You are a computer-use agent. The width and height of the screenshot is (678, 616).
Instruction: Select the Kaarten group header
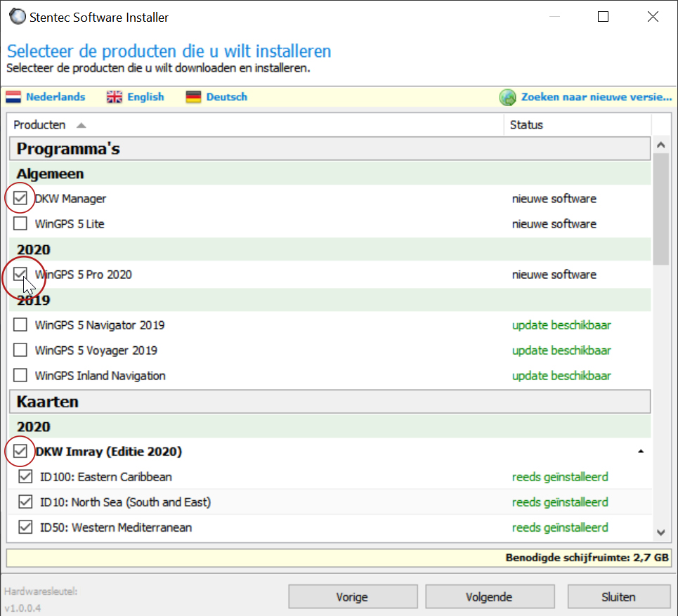tap(330, 402)
